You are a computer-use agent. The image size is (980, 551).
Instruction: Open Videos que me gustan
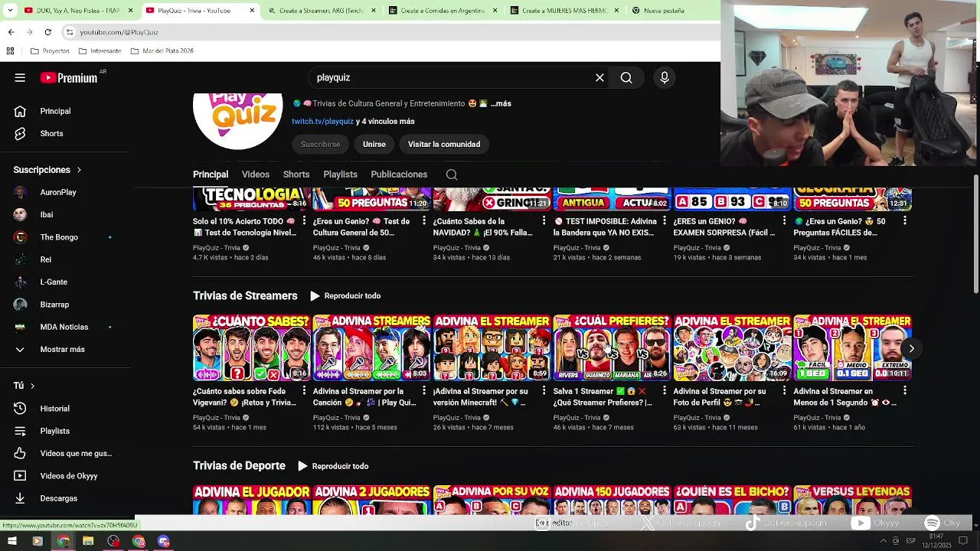[x=76, y=453]
